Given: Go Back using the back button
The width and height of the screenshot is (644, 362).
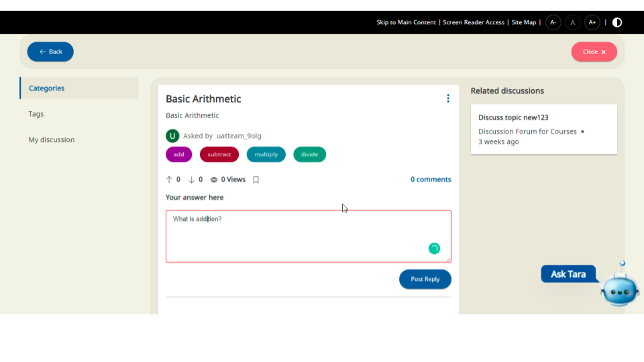Looking at the screenshot, I should pyautogui.click(x=50, y=52).
